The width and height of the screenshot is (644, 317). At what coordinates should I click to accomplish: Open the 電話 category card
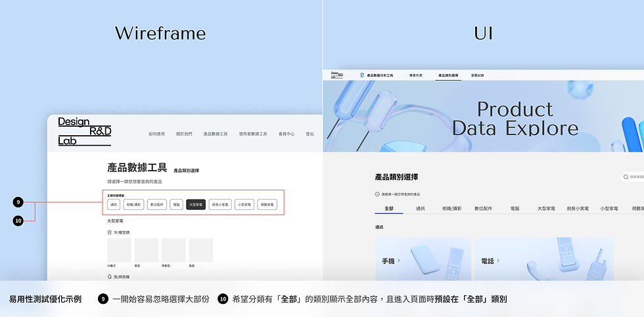tap(544, 259)
